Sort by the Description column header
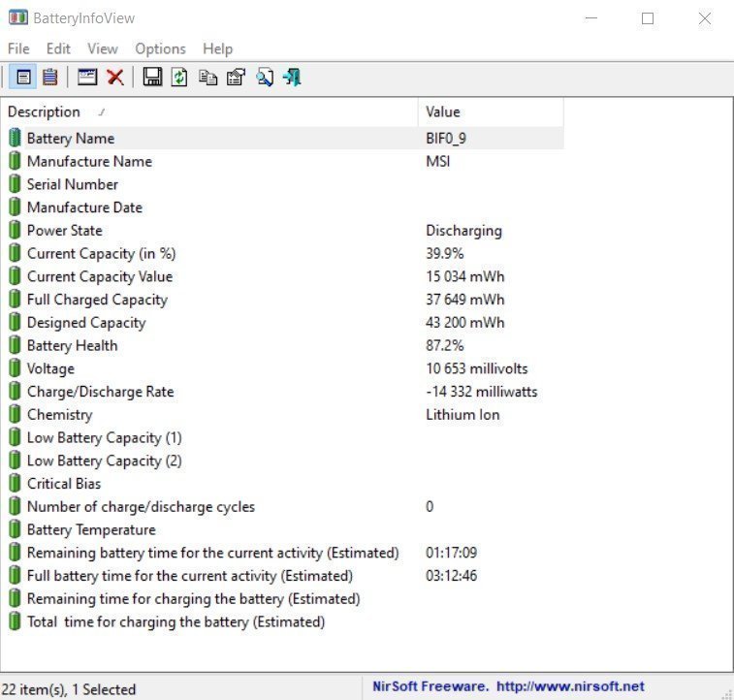Screen dimensions: 734x700 pyautogui.click(x=209, y=111)
